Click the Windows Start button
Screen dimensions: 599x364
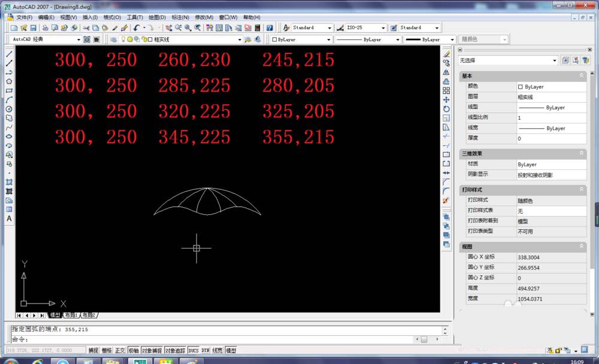coord(10,362)
